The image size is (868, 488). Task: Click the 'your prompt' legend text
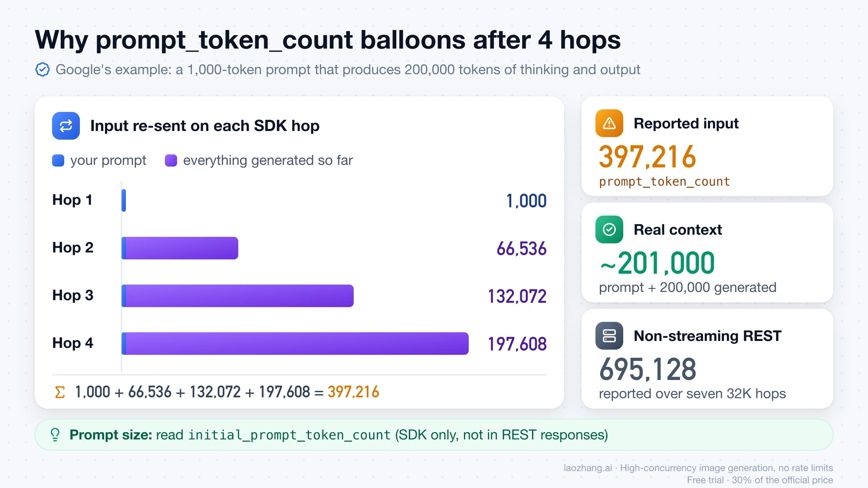tap(108, 160)
